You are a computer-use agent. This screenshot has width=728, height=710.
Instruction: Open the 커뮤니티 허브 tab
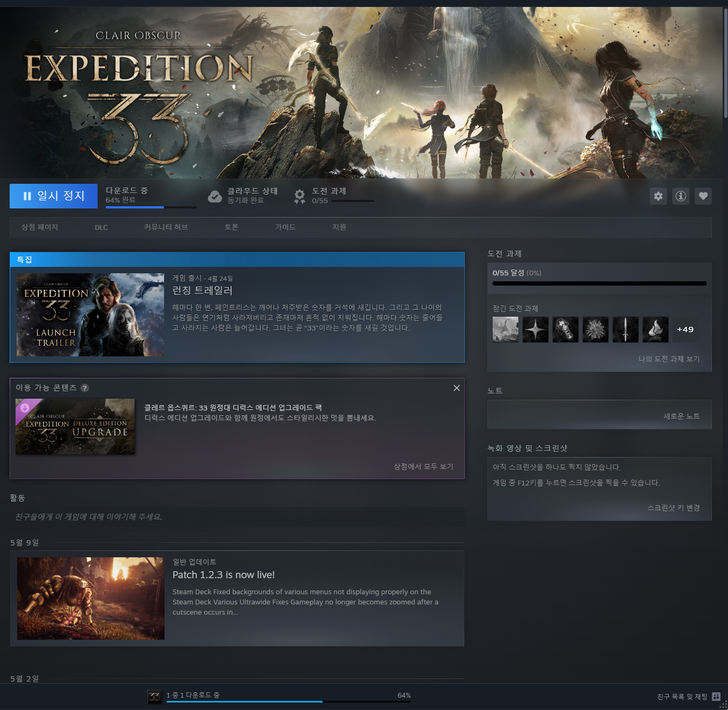pos(166,227)
